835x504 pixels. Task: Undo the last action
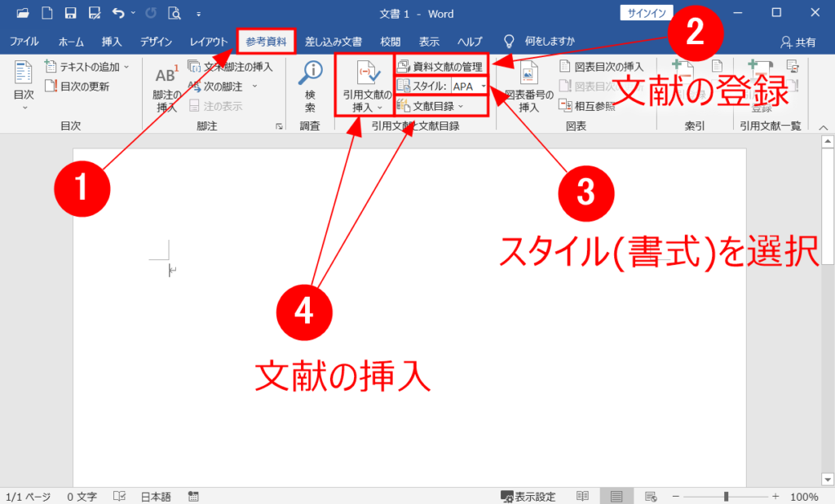coord(118,13)
